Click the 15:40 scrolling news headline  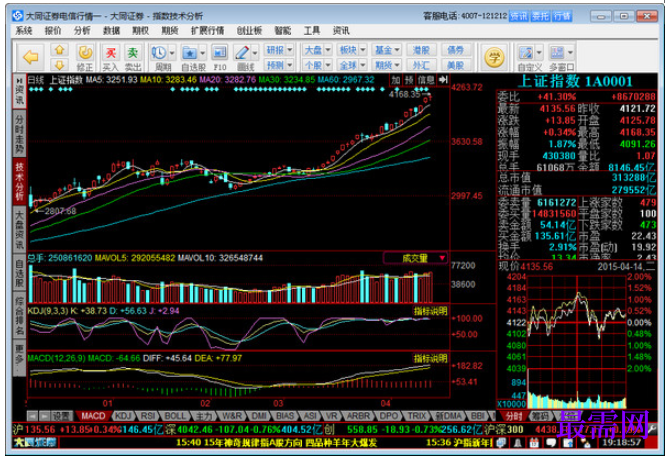(276, 443)
